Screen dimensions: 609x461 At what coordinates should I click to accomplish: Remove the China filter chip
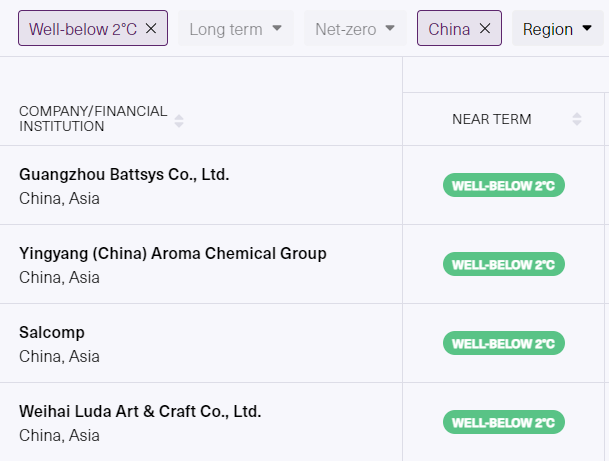(485, 29)
